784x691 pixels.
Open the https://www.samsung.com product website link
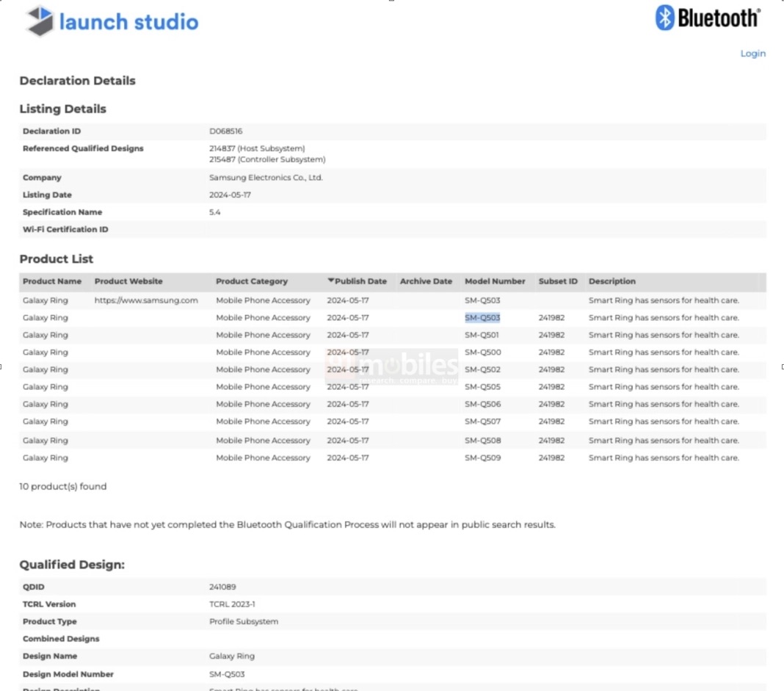(x=146, y=300)
